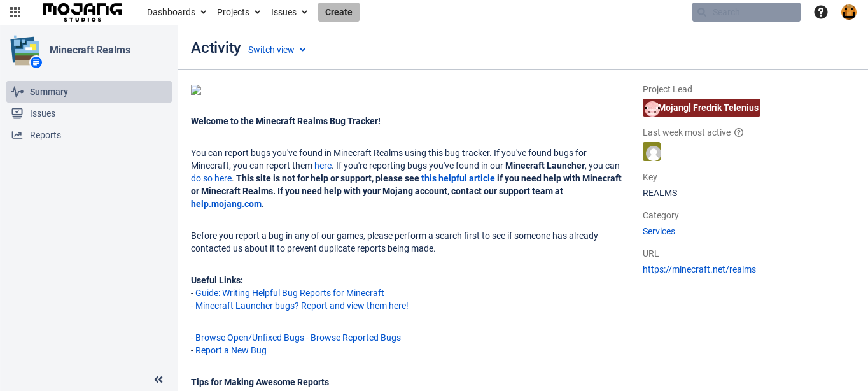Go to Issues in the sidebar
868x391 pixels.
pyautogui.click(x=43, y=113)
